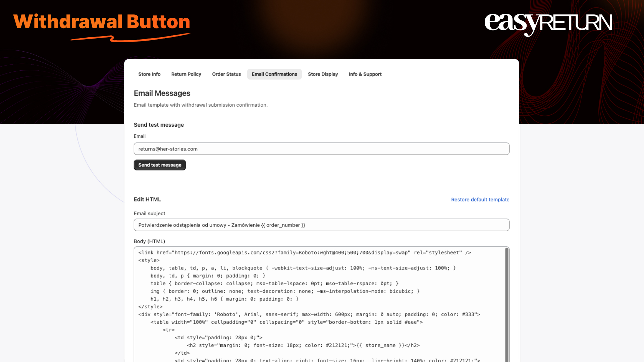Viewport: 644px width, 362px height.
Task: Click the Restore default template link
Action: (x=480, y=199)
